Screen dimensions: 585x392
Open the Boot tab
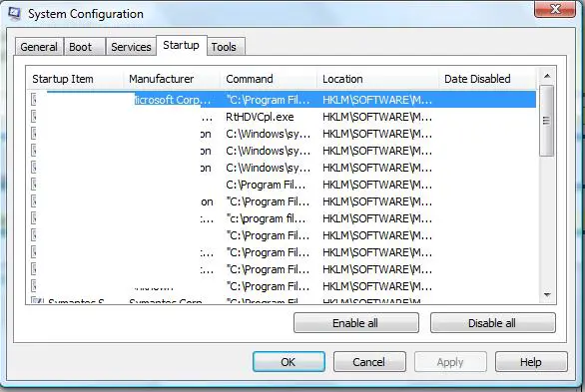coord(84,47)
